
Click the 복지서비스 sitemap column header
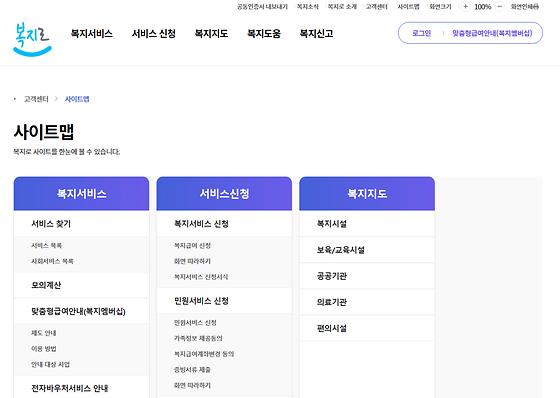(81, 194)
